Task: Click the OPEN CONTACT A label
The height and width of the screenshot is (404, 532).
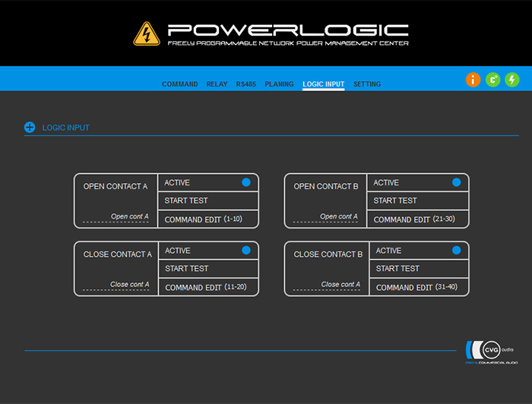Action: pos(116,186)
